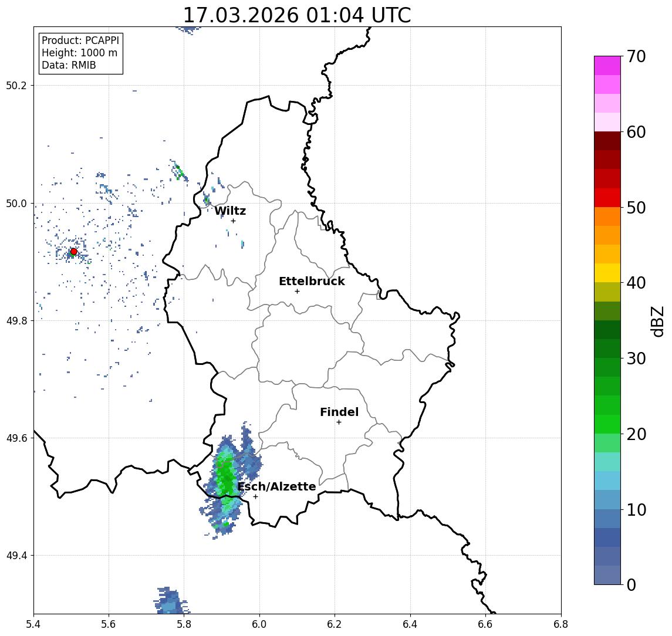The image size is (672, 636).
Task: Click the green rain cell west of Esch/Alzette
Action: pos(226,478)
